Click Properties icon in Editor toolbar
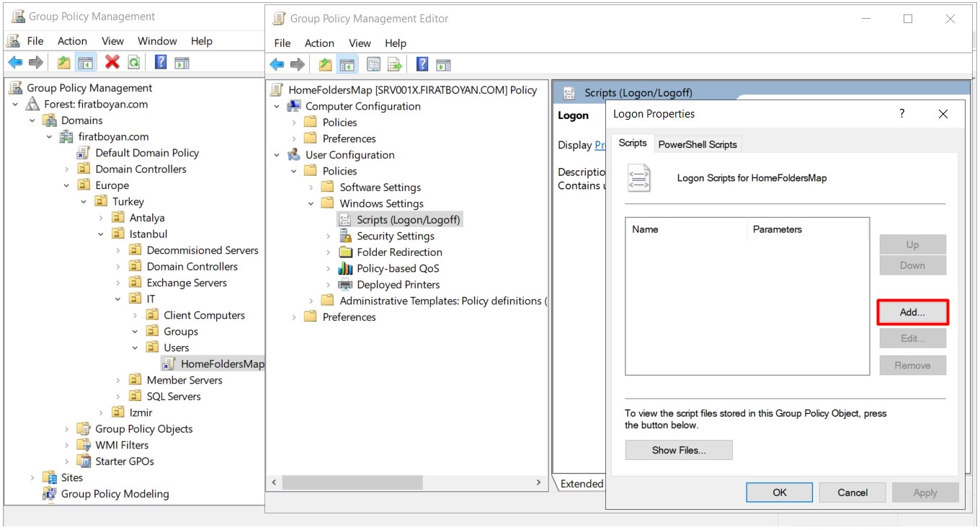Screen dimensions: 980x530 click(x=373, y=65)
